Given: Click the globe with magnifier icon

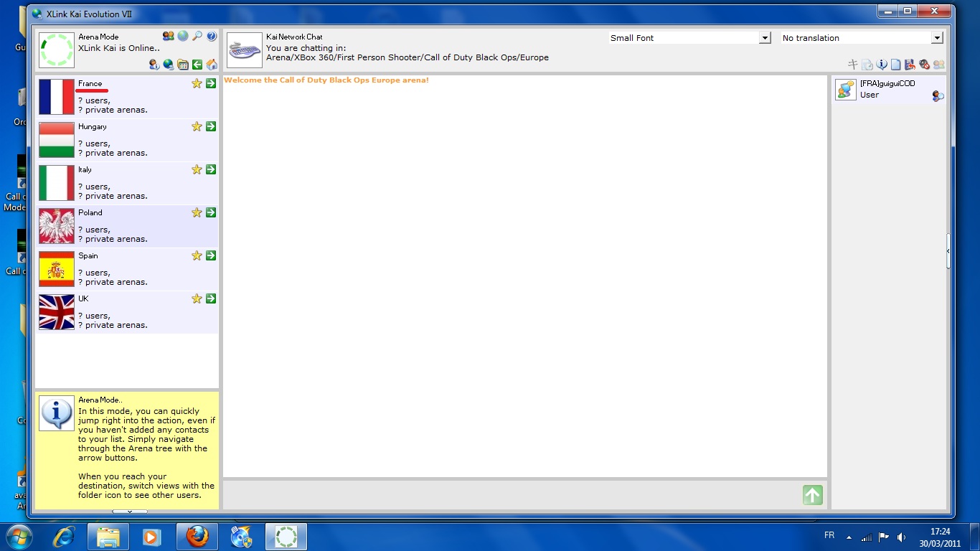Looking at the screenshot, I should (169, 65).
